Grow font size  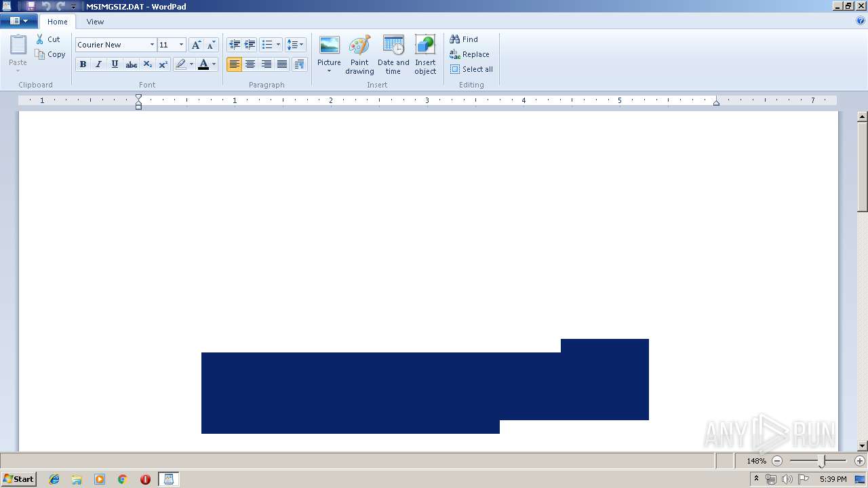pos(196,45)
